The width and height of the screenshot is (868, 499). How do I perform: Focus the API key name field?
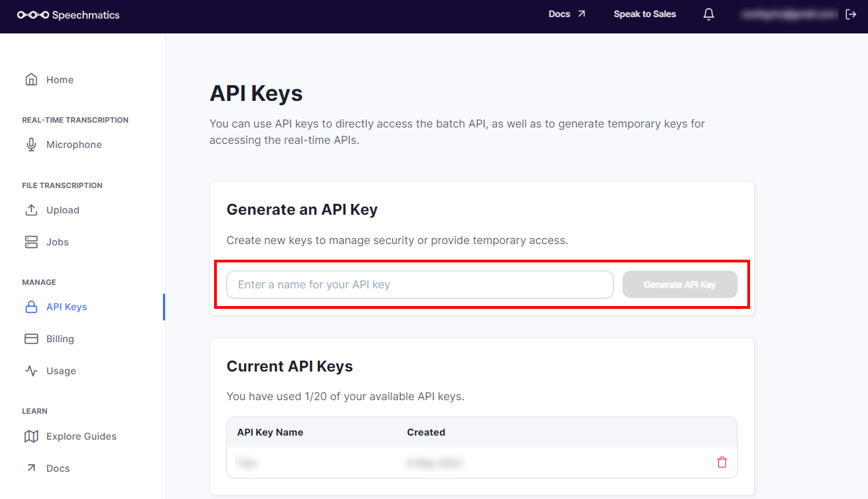[419, 285]
